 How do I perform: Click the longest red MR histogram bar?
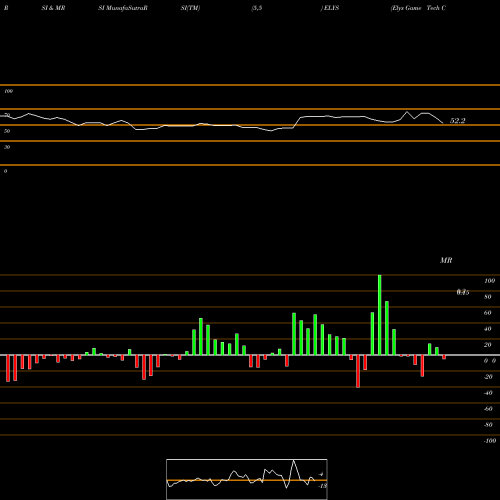click(x=358, y=371)
